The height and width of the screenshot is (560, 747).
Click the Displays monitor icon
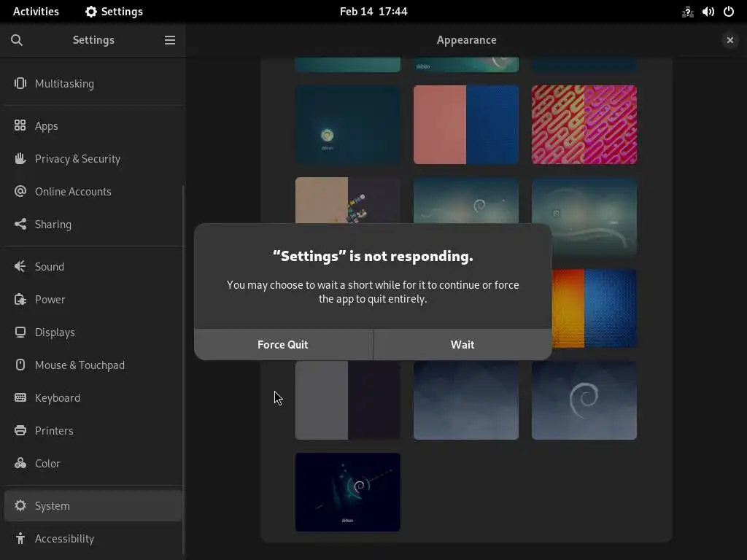(x=20, y=332)
